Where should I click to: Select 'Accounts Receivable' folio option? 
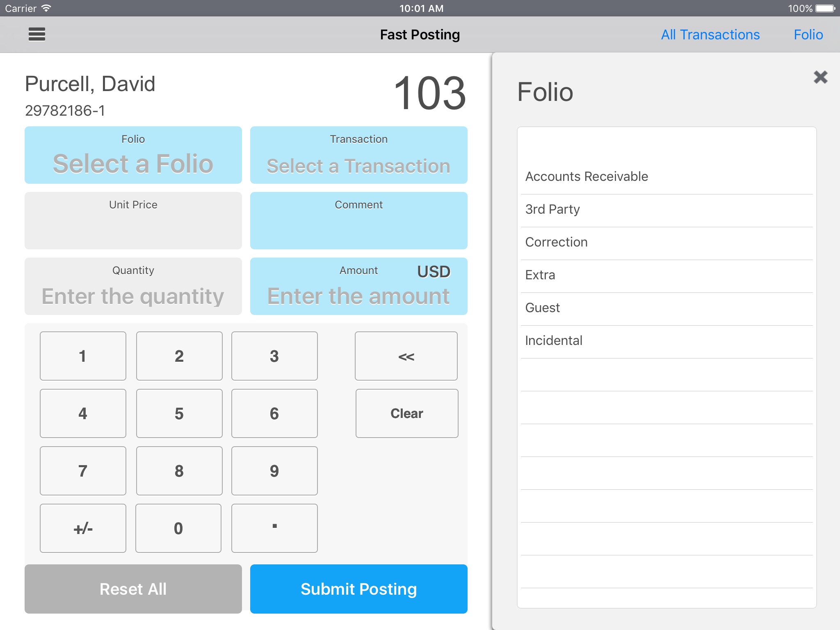665,176
